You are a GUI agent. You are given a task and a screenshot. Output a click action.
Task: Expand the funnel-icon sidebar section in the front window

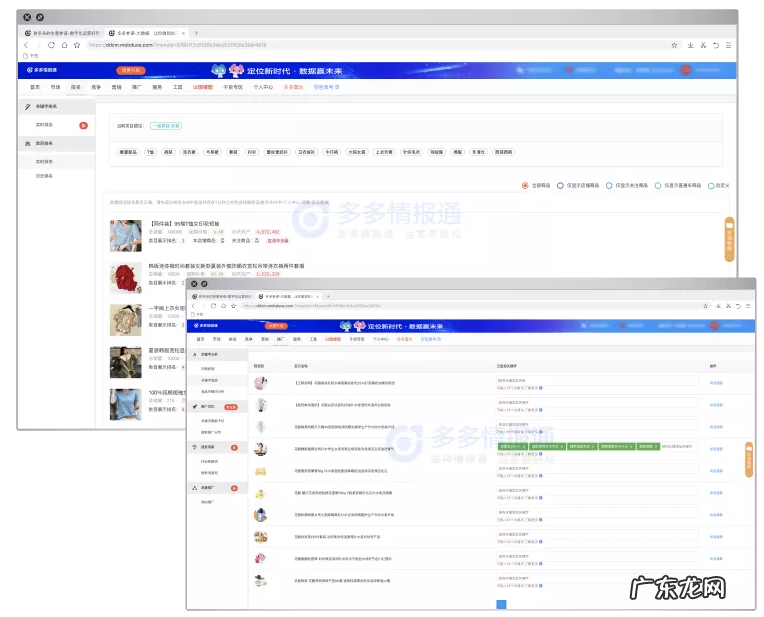pyautogui.click(x=217, y=447)
